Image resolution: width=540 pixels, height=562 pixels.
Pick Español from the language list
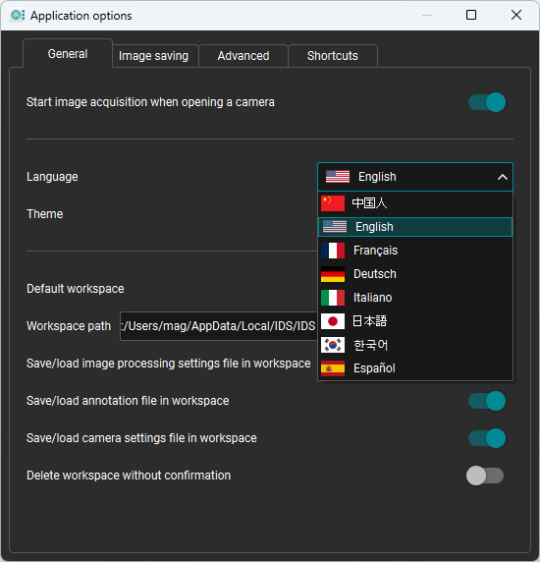click(415, 368)
